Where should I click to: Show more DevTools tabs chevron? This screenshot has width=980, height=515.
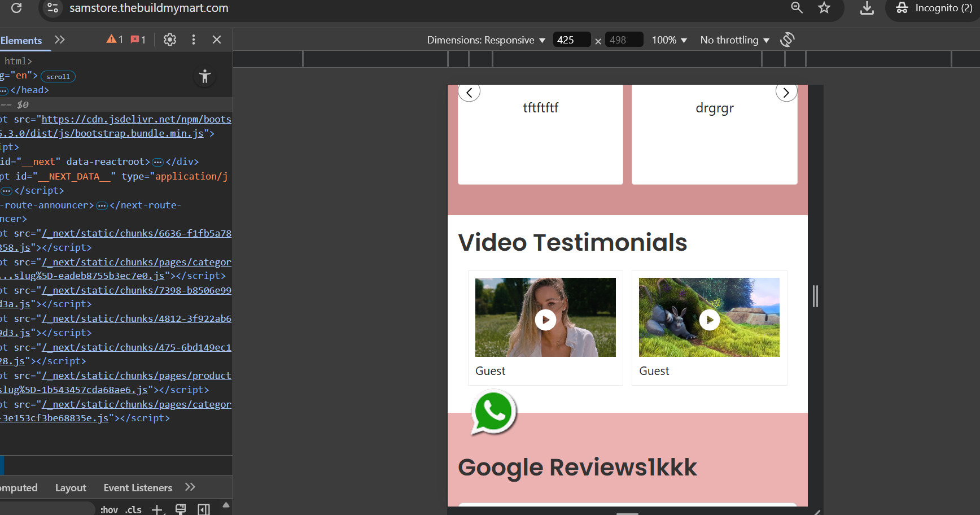60,40
